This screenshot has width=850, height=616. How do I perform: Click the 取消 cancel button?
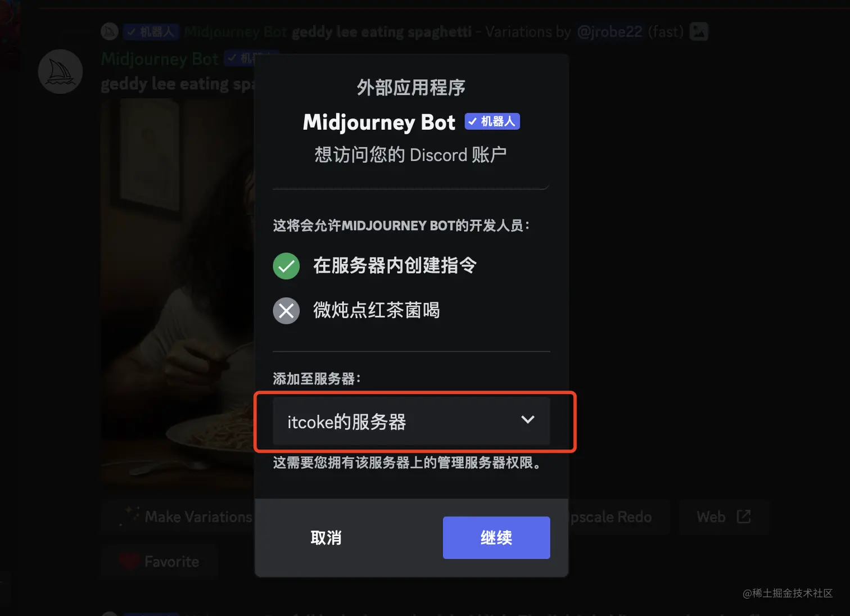pos(326,537)
